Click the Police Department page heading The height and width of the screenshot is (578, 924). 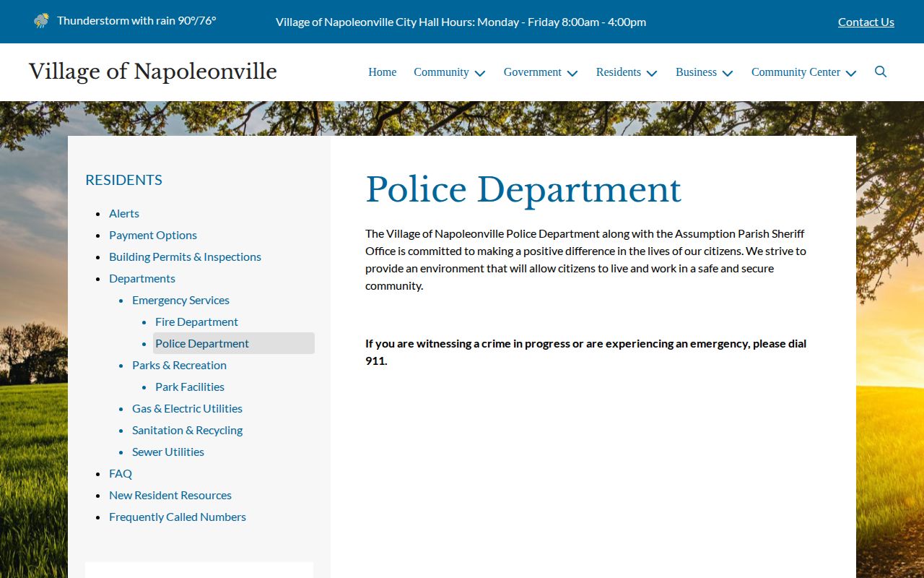[x=523, y=190]
